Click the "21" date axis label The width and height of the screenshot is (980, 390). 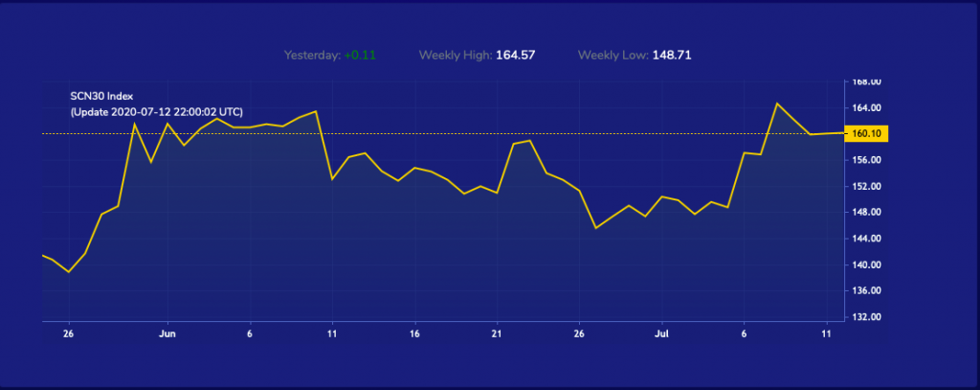click(x=497, y=334)
